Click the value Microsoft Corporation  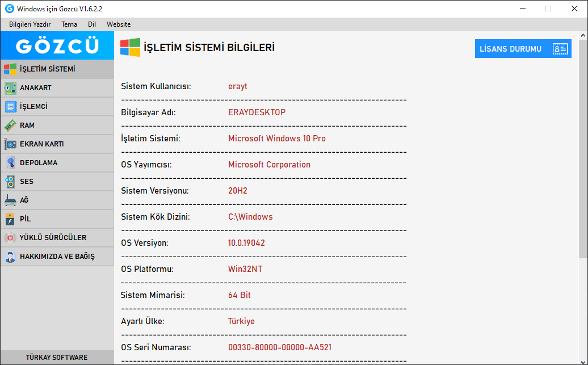point(269,165)
